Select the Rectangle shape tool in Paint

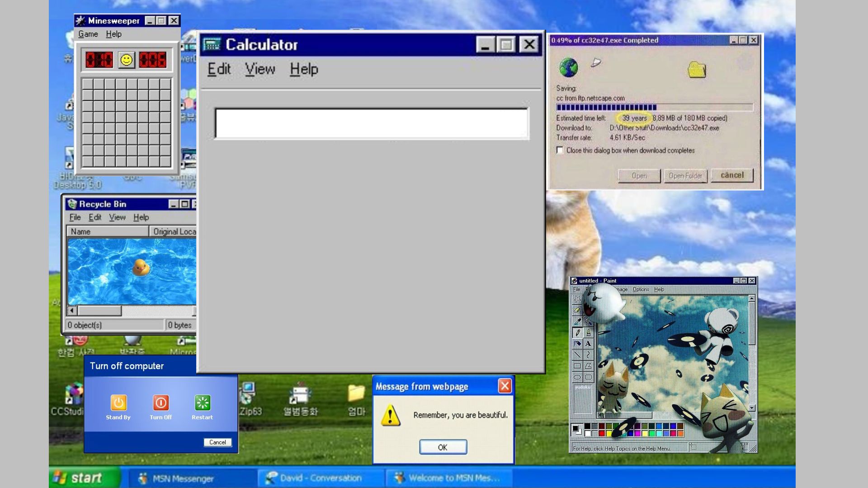coord(577,366)
